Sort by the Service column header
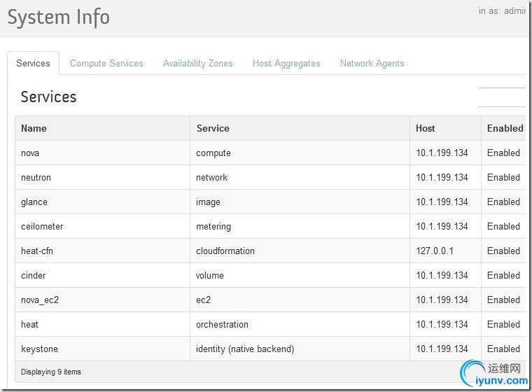The height and width of the screenshot is (392, 532). (213, 128)
